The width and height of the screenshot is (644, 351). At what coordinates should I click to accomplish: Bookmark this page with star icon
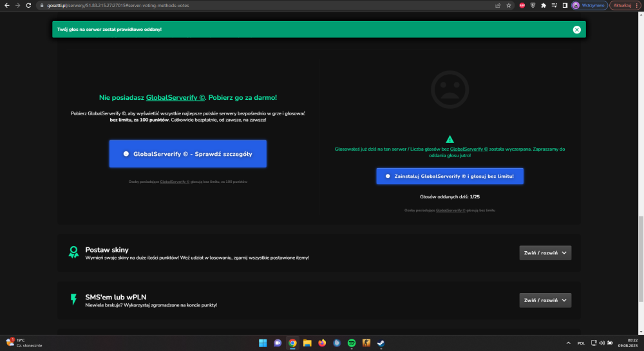coord(509,5)
